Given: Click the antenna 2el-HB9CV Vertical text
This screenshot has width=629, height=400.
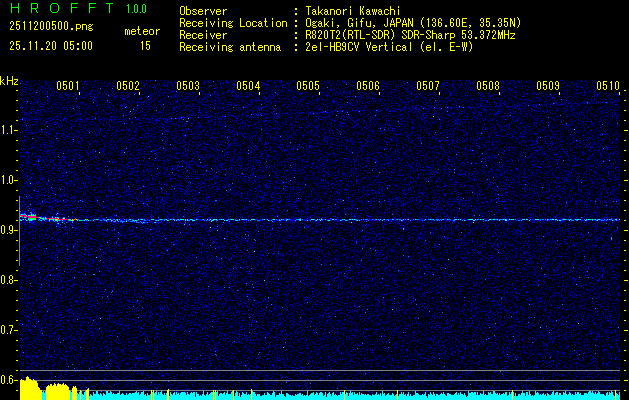Looking at the screenshot, I should coord(390,47).
